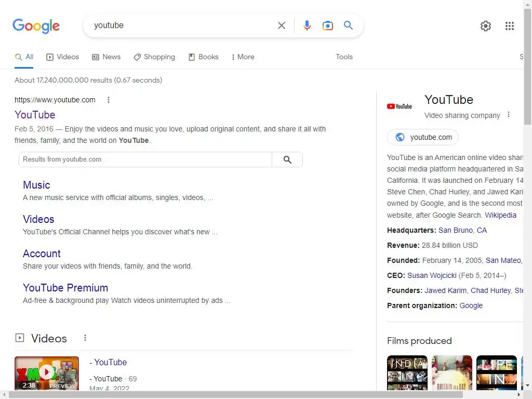Switch to the Videos search tab
The image size is (532, 399).
click(x=63, y=57)
